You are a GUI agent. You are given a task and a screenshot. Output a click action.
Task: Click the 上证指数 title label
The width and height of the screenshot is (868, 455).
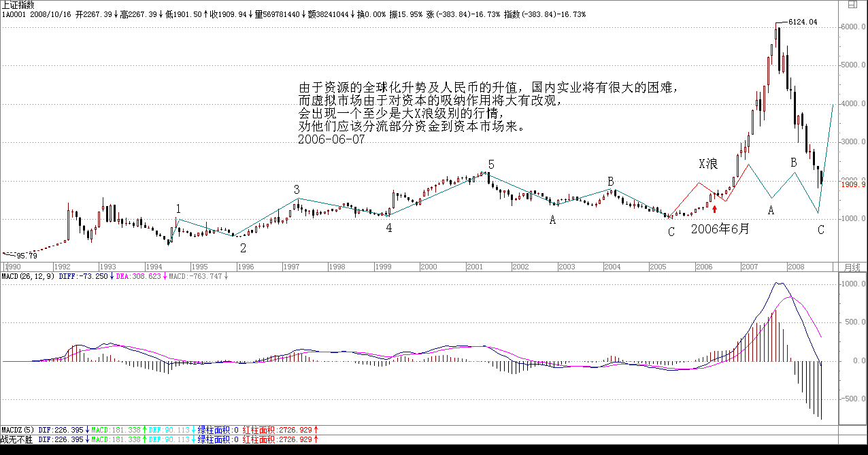pos(16,5)
